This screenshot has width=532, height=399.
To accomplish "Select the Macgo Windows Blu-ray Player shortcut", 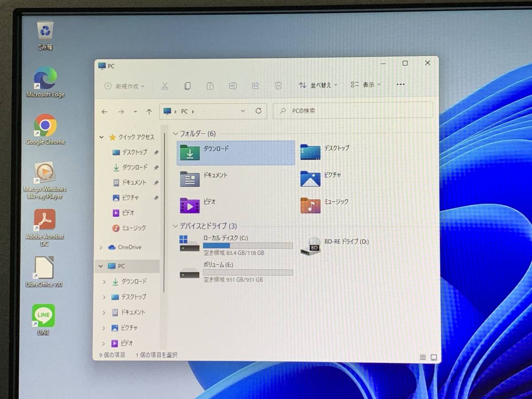I will 45,180.
